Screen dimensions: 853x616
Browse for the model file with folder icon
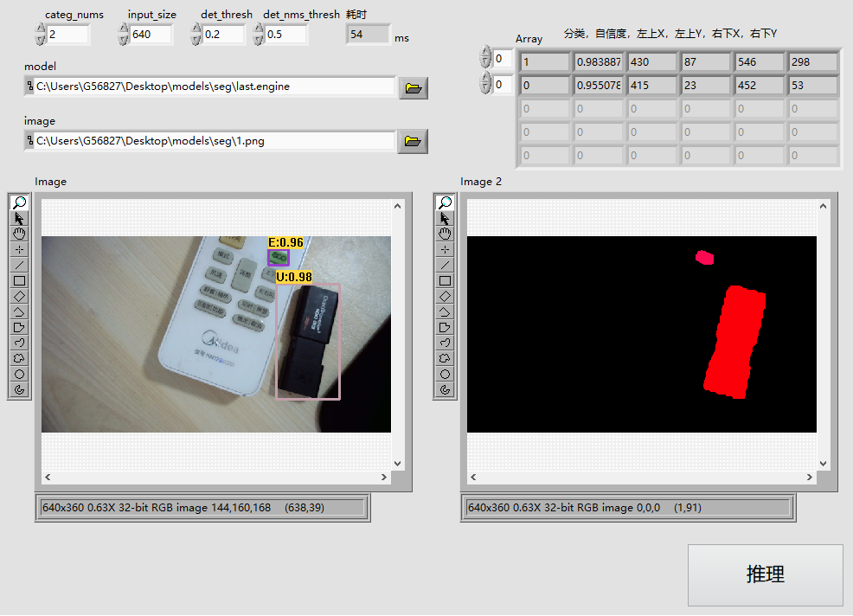[414, 88]
